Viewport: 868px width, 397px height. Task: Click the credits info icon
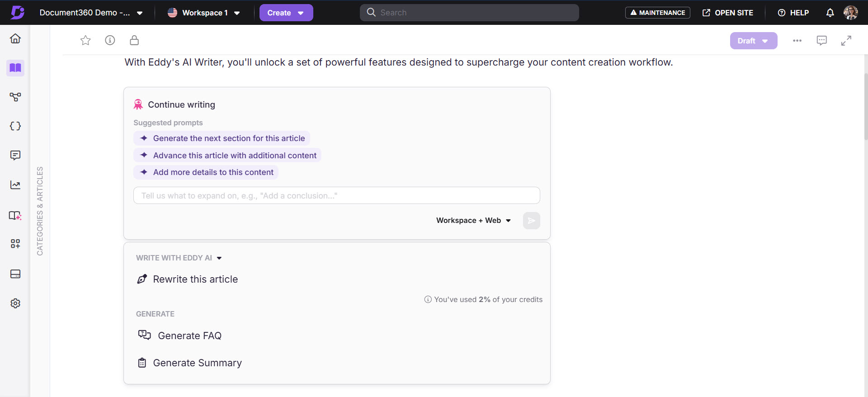pos(428,299)
